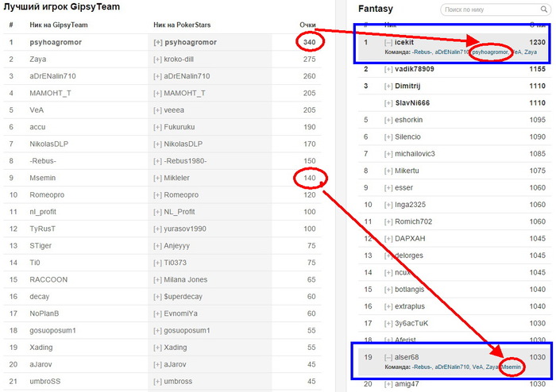This screenshot has height=392, width=556.
Task: Open Zaya link in icekit's team
Action: pos(531,52)
